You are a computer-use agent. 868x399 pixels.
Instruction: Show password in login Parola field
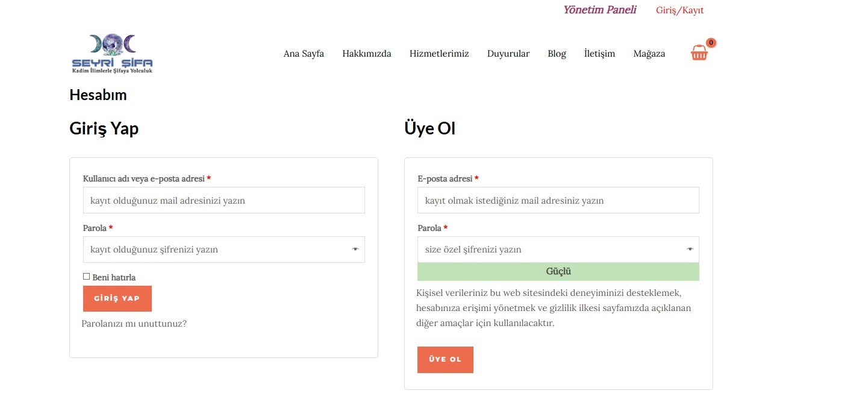[x=355, y=250]
